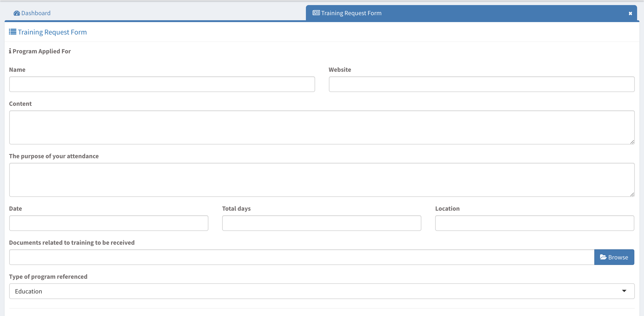This screenshot has width=644, height=316.
Task: Select the Training Request Form tab
Action: (x=351, y=13)
